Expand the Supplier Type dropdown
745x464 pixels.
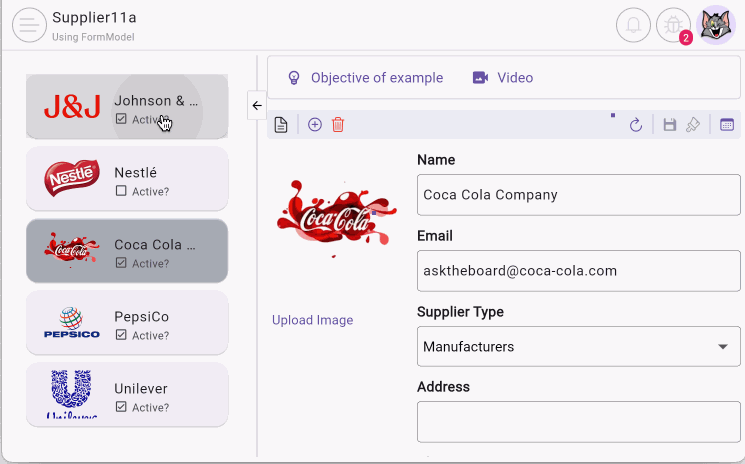click(x=722, y=347)
